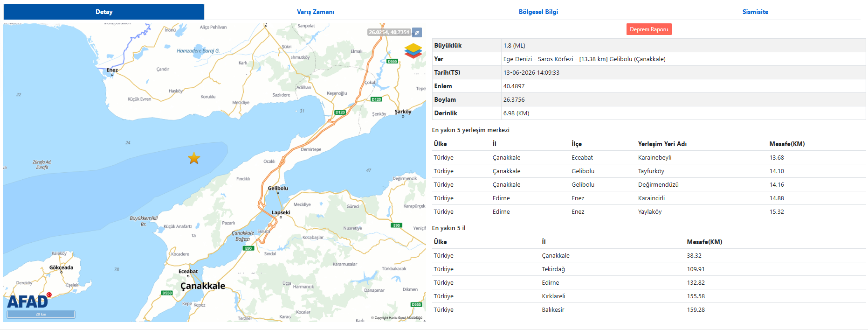
Task: Click the Büyüklük row label
Action: point(448,45)
